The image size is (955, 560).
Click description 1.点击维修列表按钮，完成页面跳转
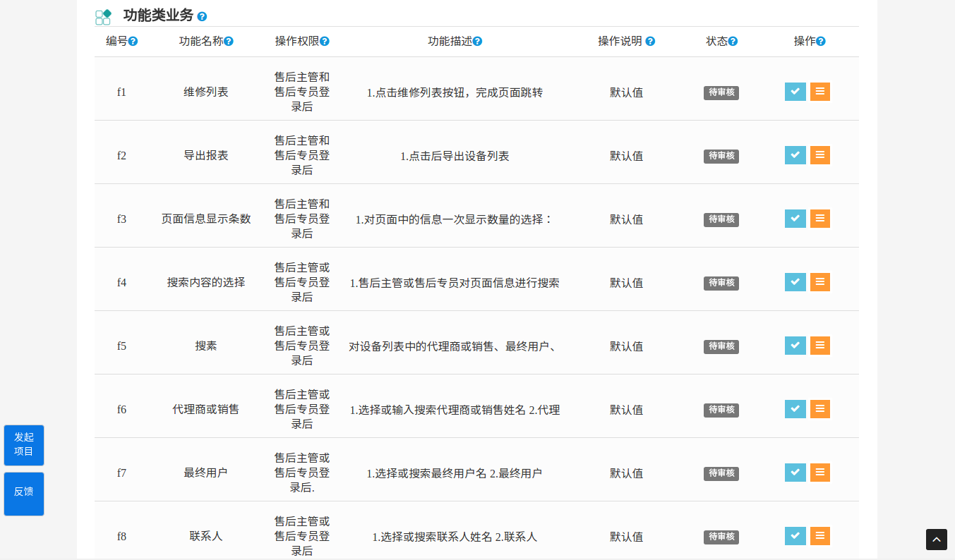pos(455,92)
